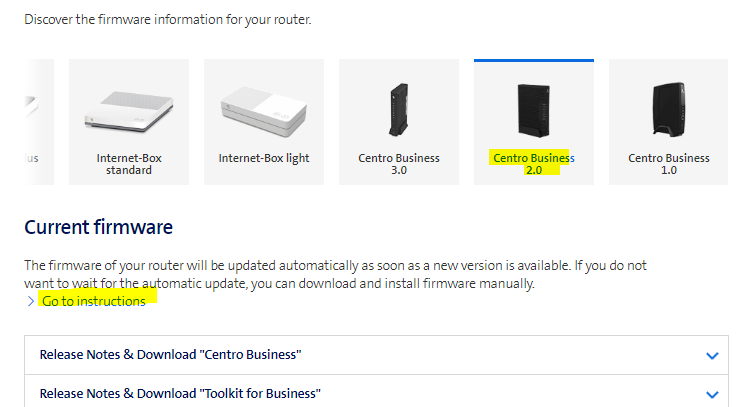Open the Go to instructions link
Screen dimensions: 737x407
click(x=94, y=301)
